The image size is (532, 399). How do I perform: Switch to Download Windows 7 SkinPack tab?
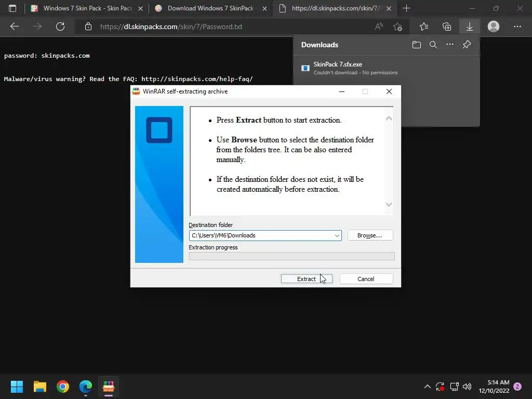tap(210, 8)
